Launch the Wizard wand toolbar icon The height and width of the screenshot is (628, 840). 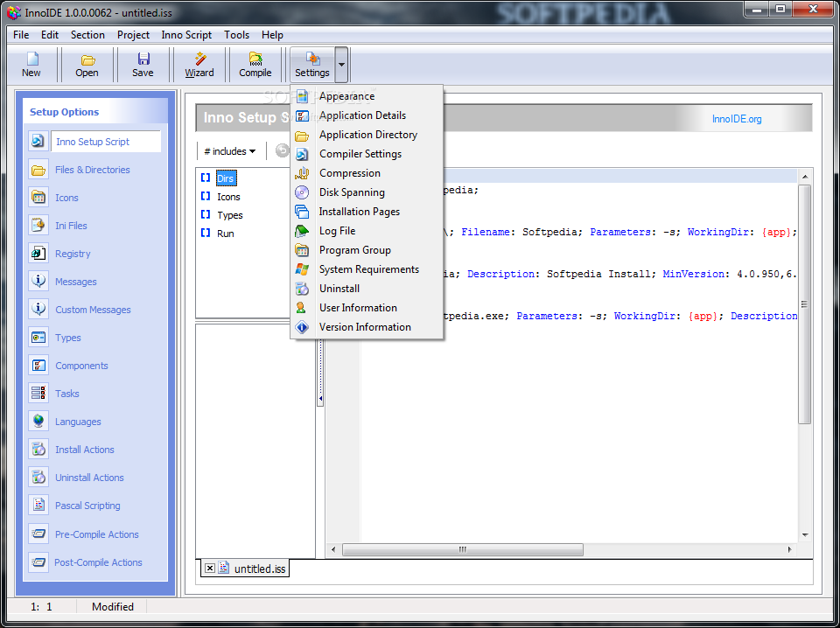coord(199,59)
